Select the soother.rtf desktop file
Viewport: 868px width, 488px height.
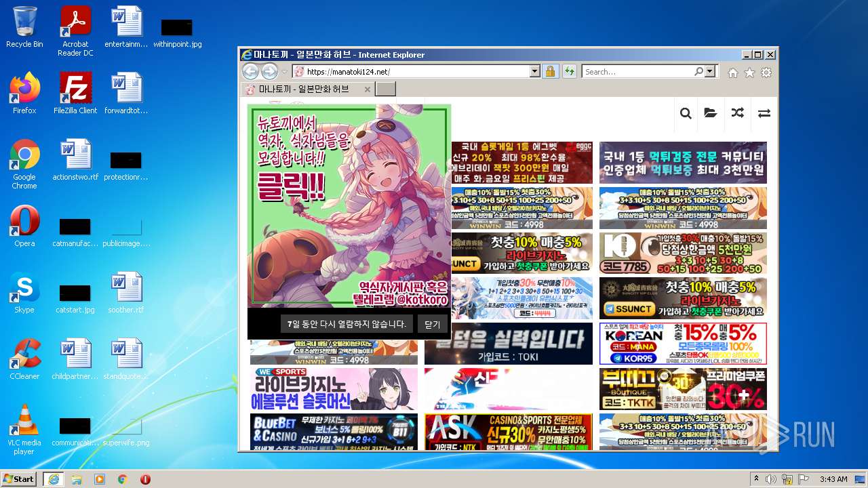pyautogui.click(x=126, y=292)
